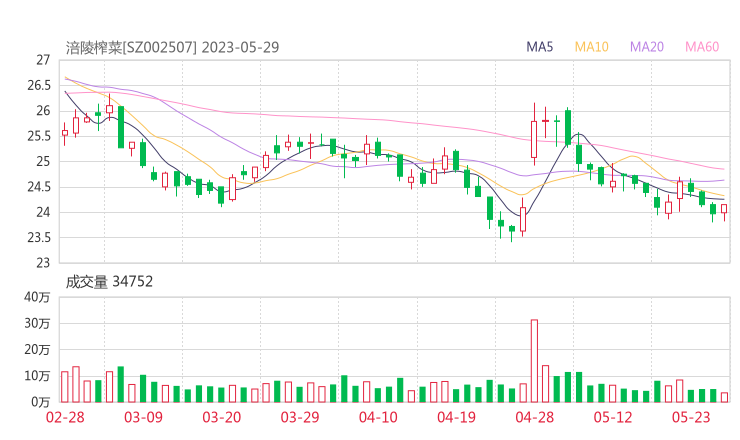
Task: Click the 03-09 date axis label
Action: click(143, 417)
